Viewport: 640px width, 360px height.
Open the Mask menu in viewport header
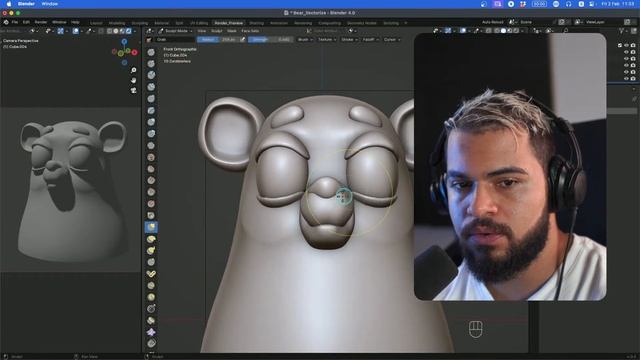(x=232, y=31)
